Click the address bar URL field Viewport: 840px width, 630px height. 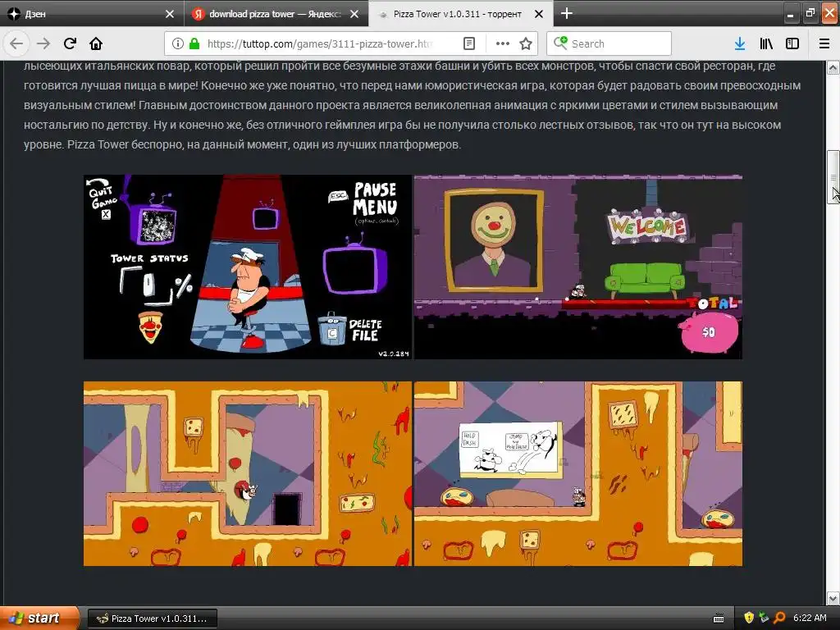point(321,43)
